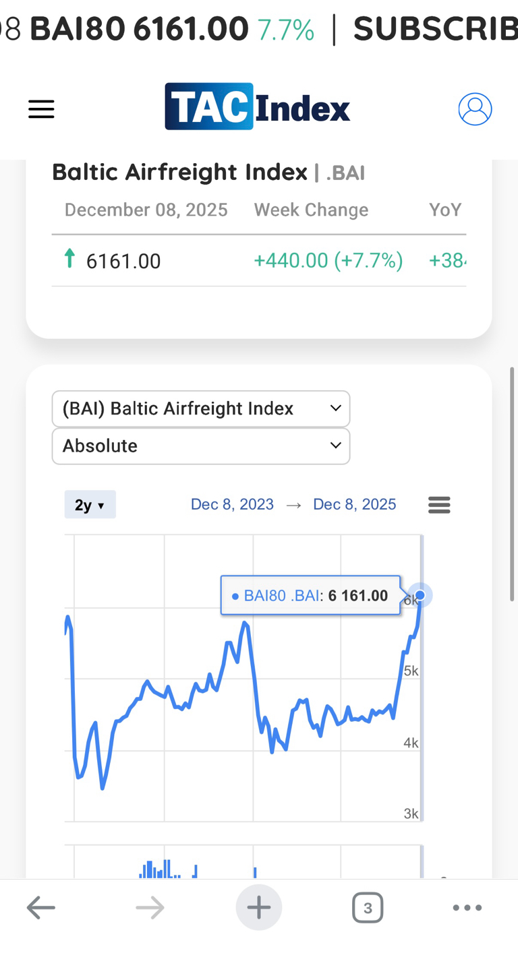The width and height of the screenshot is (518, 980).
Task: Open the chart export menu icon
Action: click(439, 505)
